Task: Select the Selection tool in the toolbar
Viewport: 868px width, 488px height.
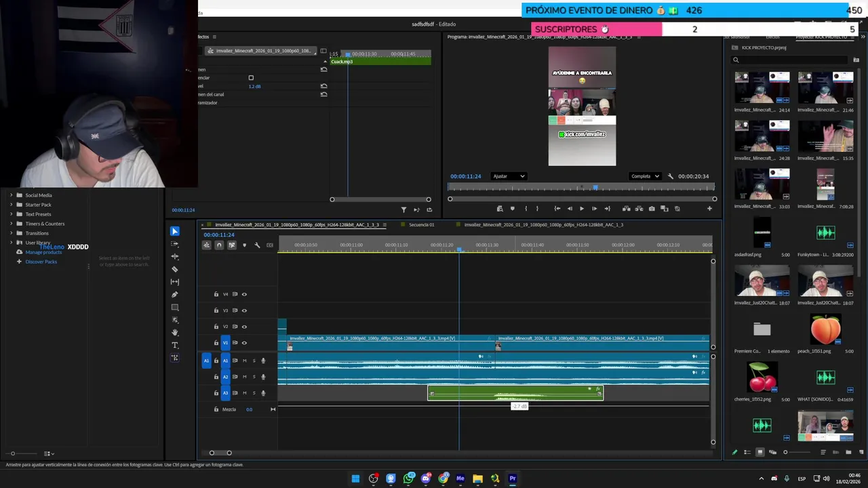Action: point(175,231)
